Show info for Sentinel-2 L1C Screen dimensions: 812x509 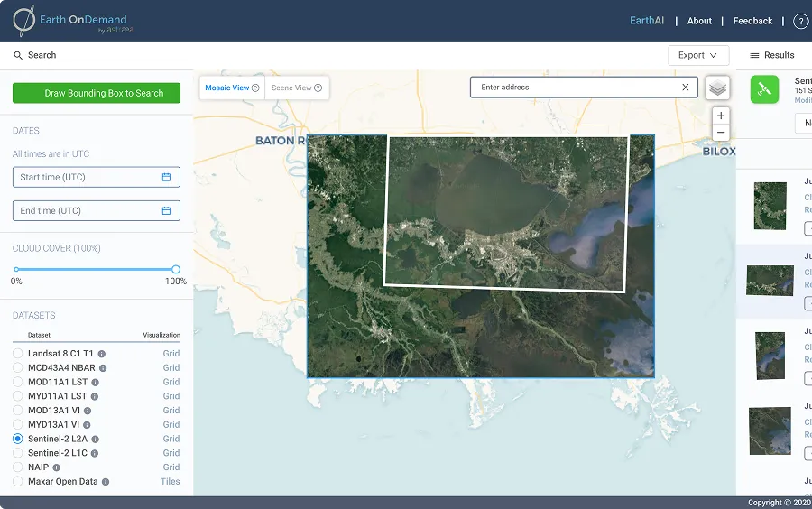[x=95, y=454]
